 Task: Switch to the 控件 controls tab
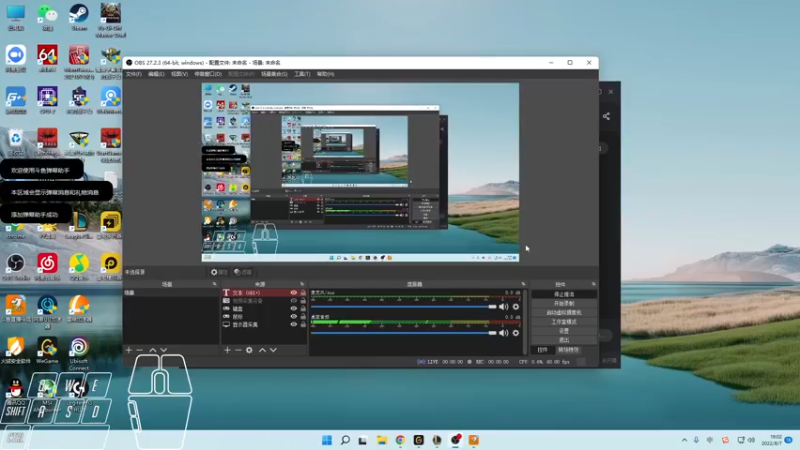click(542, 350)
